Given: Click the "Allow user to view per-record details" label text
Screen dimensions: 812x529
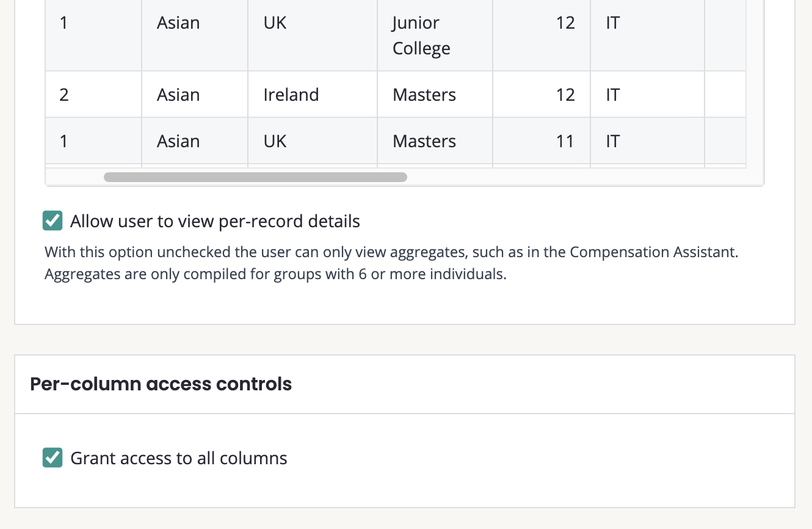Looking at the screenshot, I should [x=215, y=221].
